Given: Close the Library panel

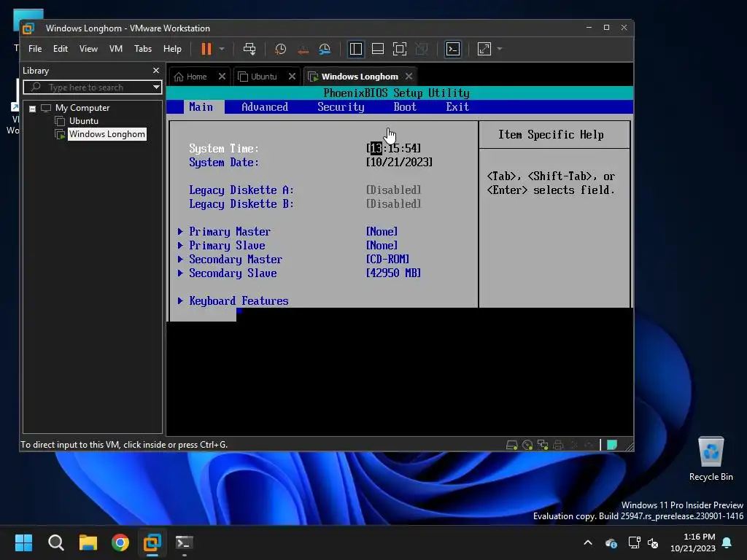Looking at the screenshot, I should tap(156, 71).
